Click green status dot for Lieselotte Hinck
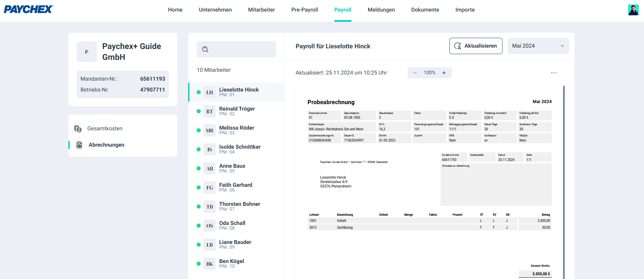This screenshot has height=279, width=644. click(x=199, y=92)
